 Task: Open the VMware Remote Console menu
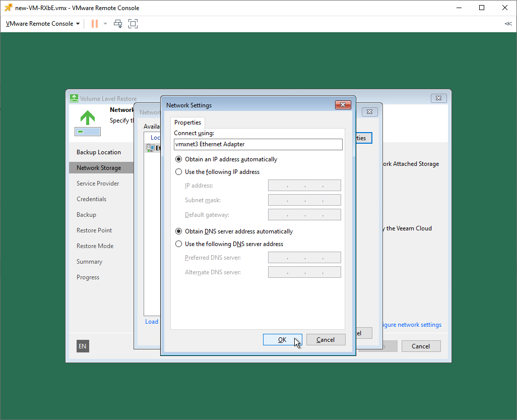coord(43,24)
